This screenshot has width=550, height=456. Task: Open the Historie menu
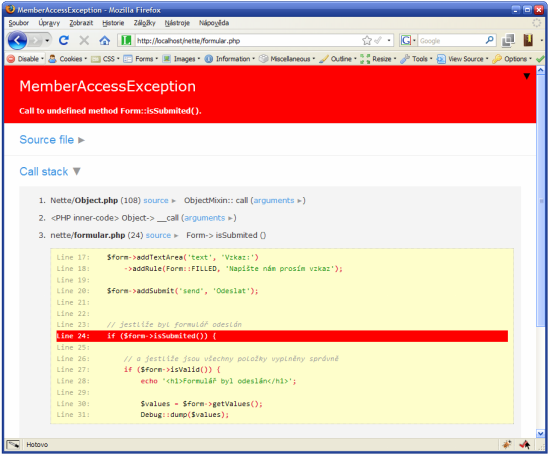(113, 23)
